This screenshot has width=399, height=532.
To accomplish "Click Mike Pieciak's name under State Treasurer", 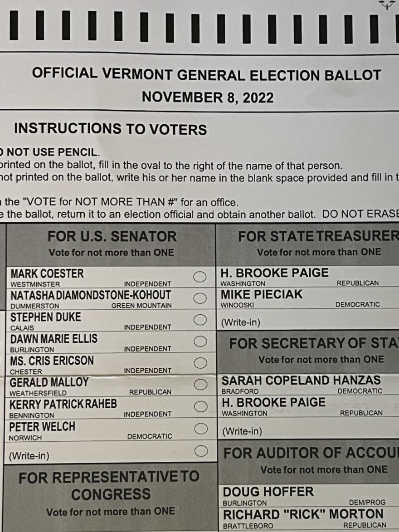I will point(262,294).
